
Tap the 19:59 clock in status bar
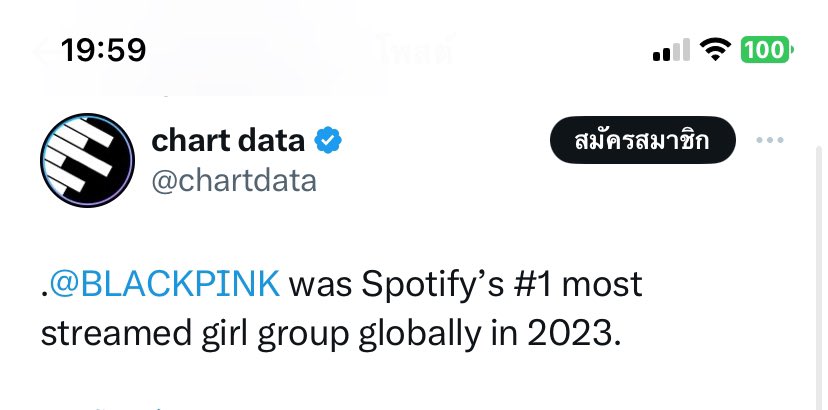[x=104, y=51]
